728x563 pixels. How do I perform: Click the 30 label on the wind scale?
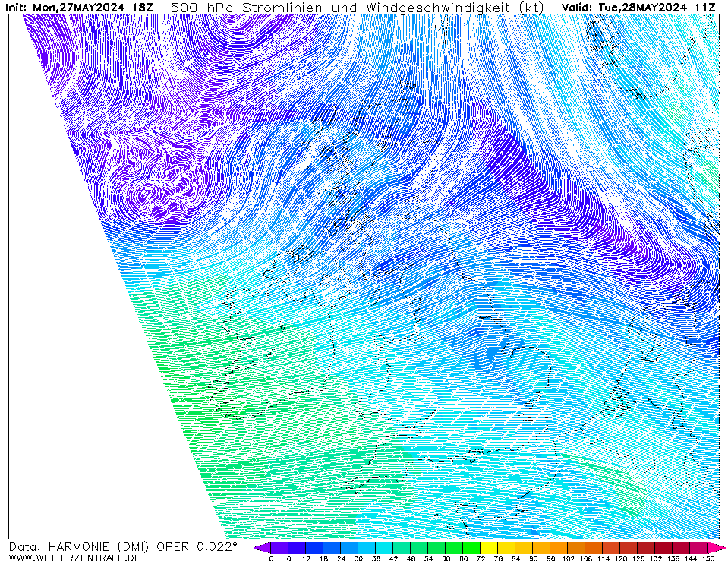click(x=358, y=558)
